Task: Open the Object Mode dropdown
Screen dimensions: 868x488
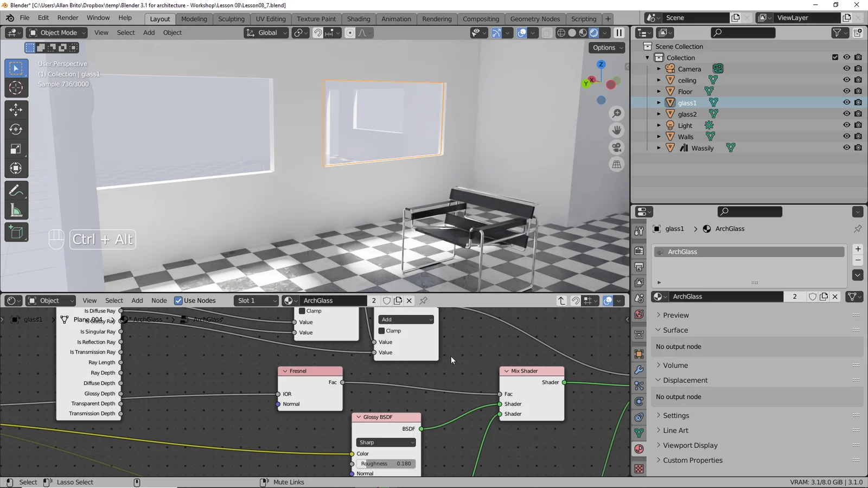Action: point(56,33)
